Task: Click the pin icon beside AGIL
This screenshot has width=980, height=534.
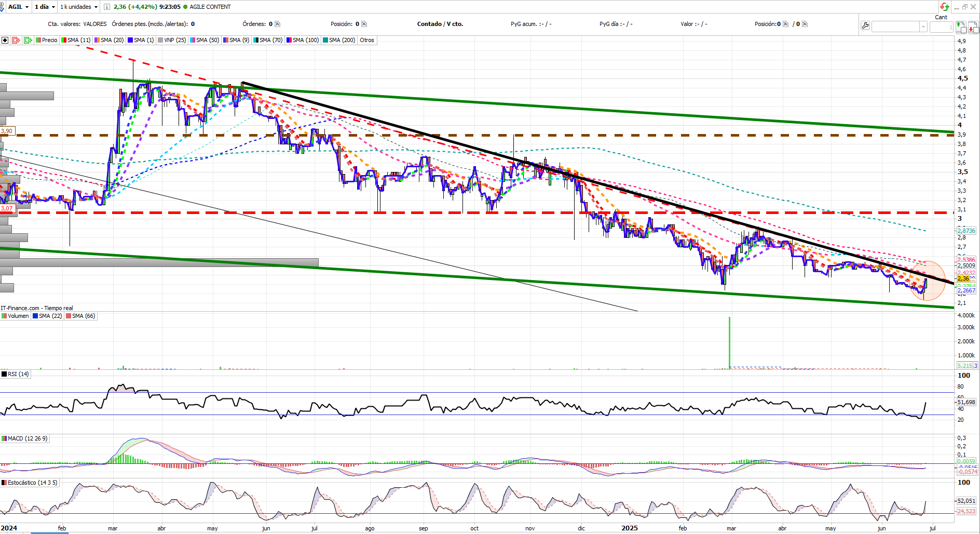Action: coord(2,7)
